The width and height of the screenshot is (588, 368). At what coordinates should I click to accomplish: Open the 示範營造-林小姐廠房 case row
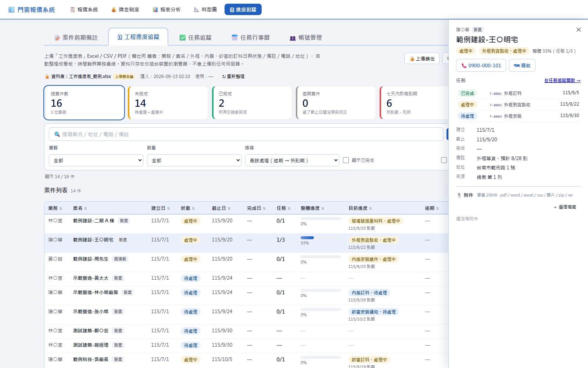point(246,296)
